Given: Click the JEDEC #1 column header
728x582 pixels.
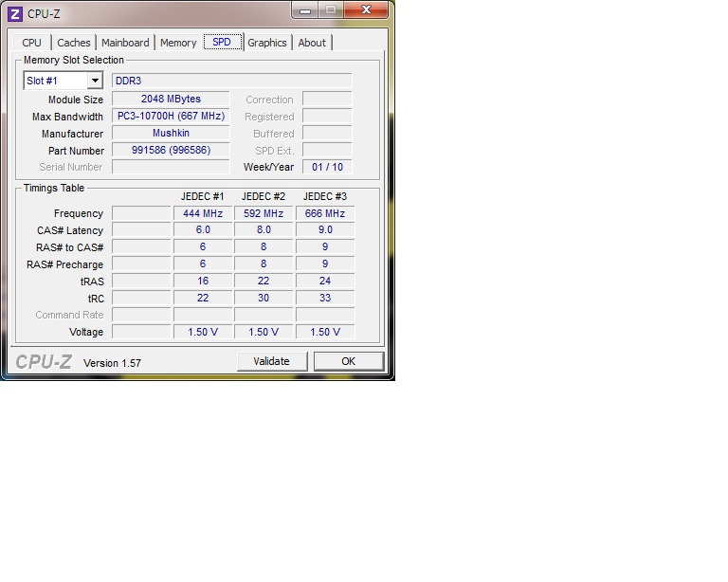Looking at the screenshot, I should 203,197.
